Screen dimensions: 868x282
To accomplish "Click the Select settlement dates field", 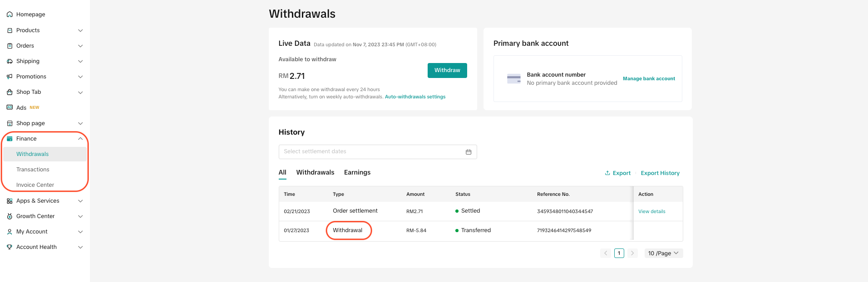I will [x=378, y=152].
